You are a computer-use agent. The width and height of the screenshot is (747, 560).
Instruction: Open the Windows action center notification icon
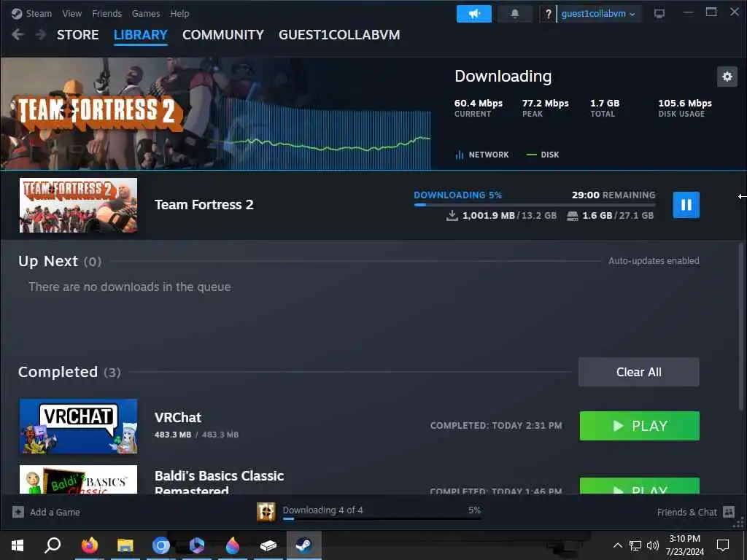[x=723, y=545]
